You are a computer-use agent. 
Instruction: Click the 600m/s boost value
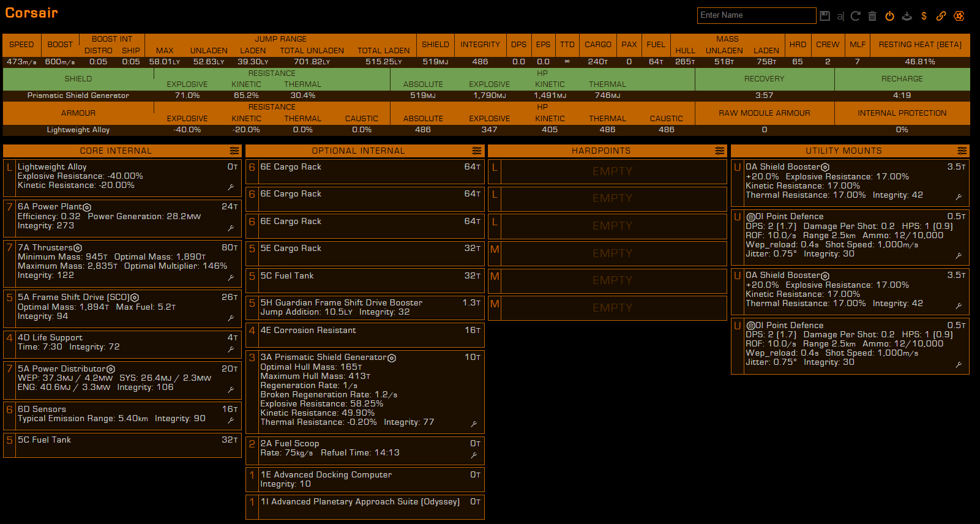(60, 62)
